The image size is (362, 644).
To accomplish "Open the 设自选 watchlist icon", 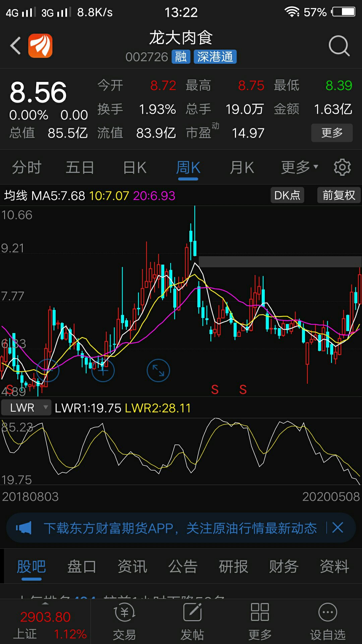I will coord(327,621).
